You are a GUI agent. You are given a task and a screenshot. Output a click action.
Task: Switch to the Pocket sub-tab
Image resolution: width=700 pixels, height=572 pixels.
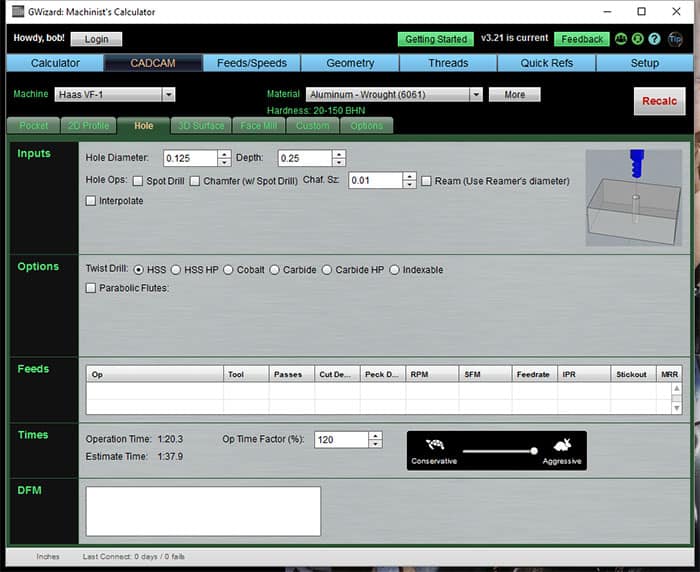coord(33,125)
